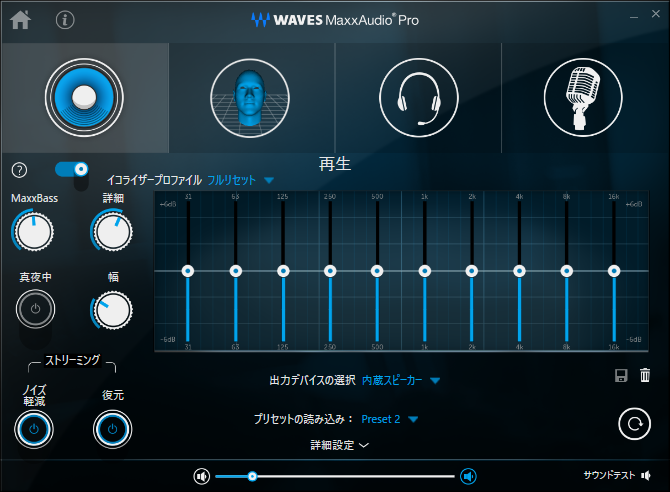Click the 1k equalizer slider handle
The image size is (670, 492).
pyautogui.click(x=424, y=271)
